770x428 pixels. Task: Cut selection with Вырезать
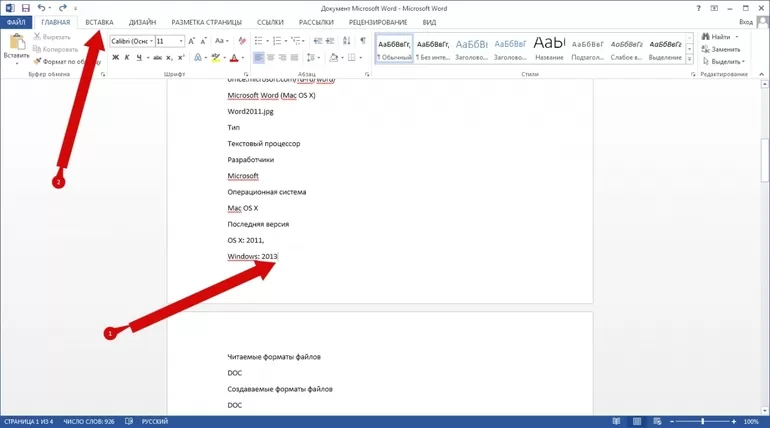[x=52, y=37]
